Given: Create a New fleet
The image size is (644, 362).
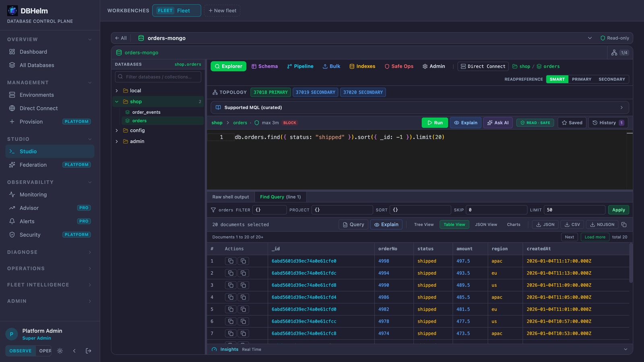Looking at the screenshot, I should pos(222,10).
